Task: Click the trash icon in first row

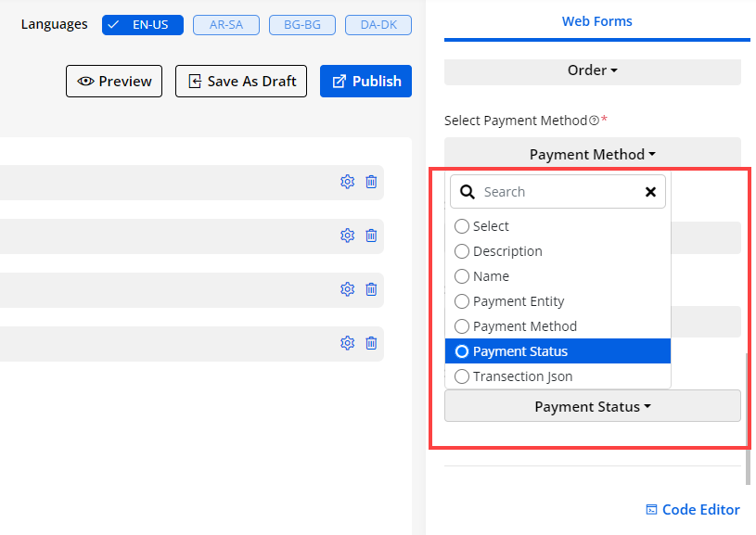Action: pyautogui.click(x=371, y=182)
